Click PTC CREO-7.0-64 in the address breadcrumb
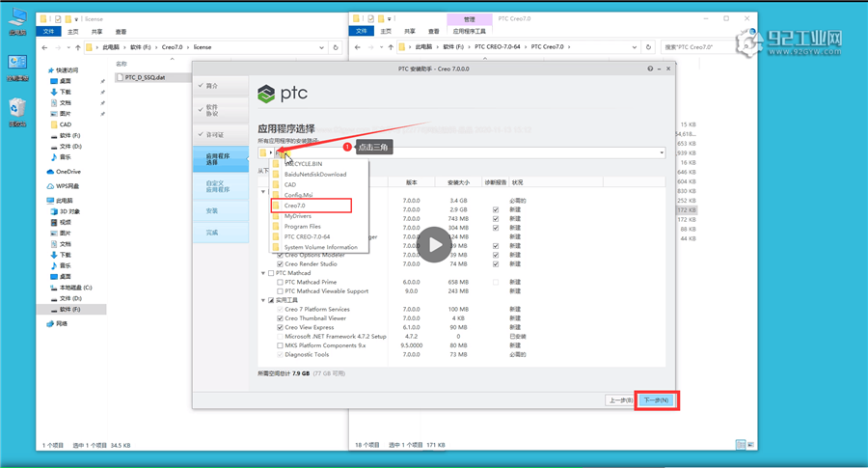This screenshot has width=868, height=468. click(497, 47)
